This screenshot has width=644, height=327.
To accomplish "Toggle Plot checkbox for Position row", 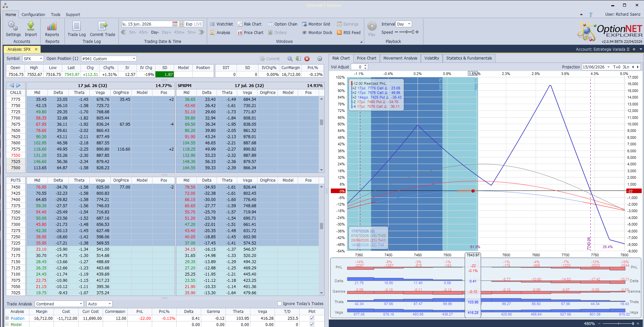I will [x=312, y=318].
